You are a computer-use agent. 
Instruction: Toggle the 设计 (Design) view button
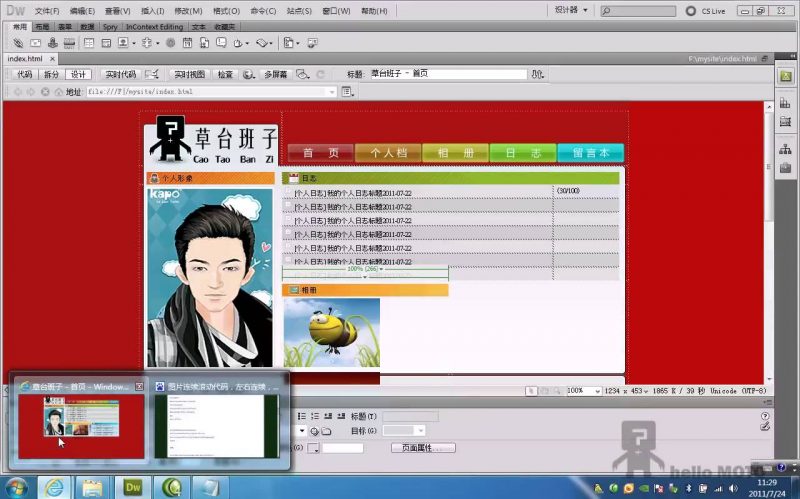click(79, 74)
